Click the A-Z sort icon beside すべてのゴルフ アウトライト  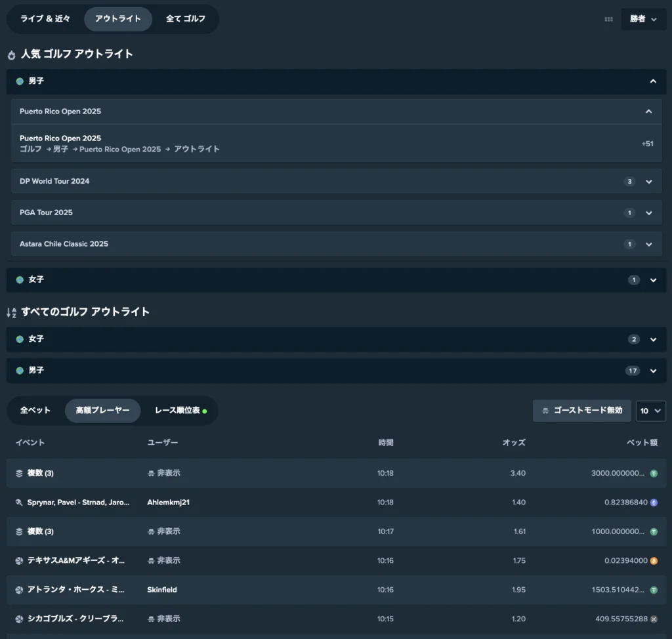point(12,313)
